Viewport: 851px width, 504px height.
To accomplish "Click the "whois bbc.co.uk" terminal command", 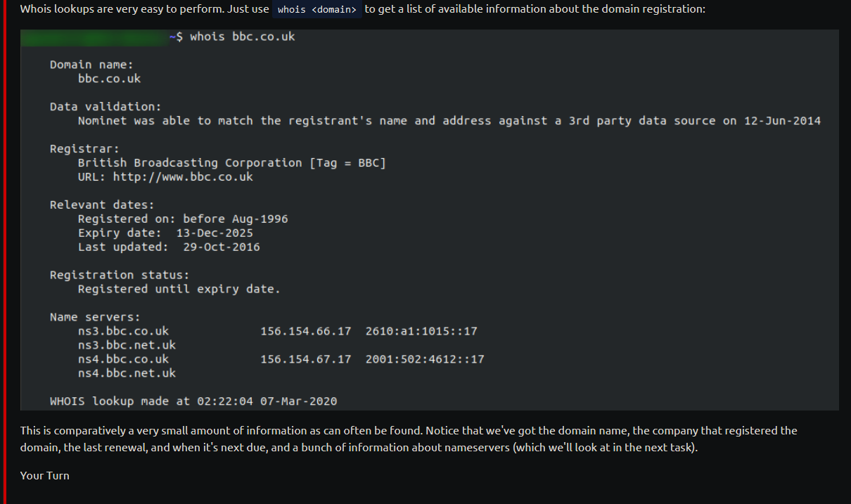I will click(243, 37).
